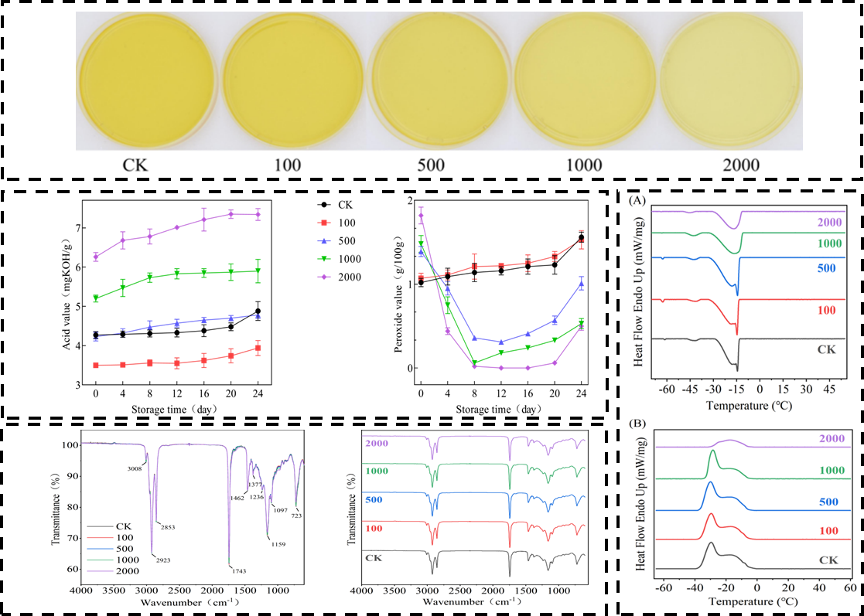Click the blue triangle legend marker
This screenshot has height=616, width=864.
tap(326, 241)
